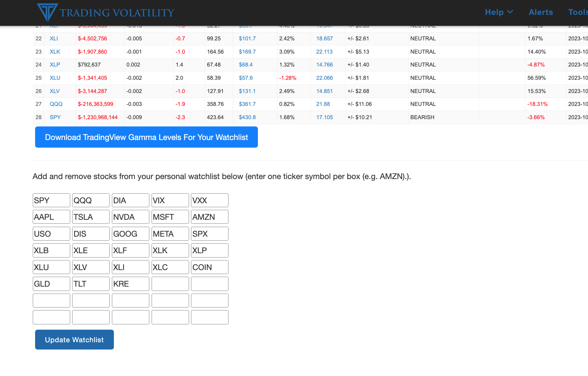Click the $169.7 gamma flip link

pos(247,52)
